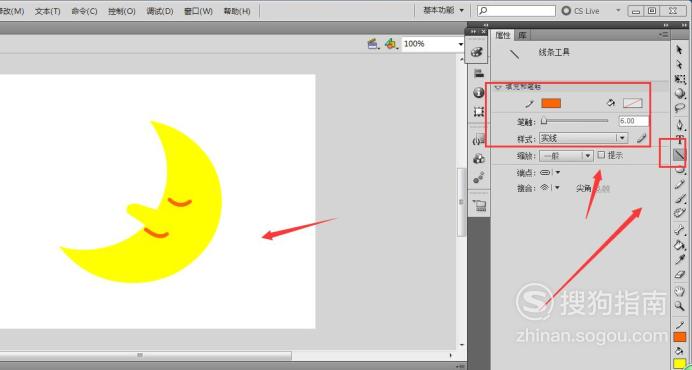Select the Bone tool

pos(680,230)
